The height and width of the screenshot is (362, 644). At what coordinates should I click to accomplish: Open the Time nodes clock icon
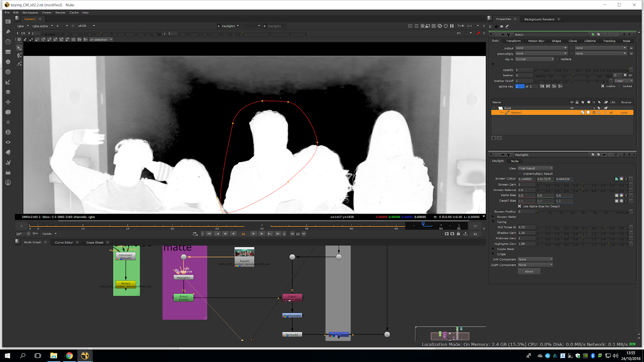tap(8, 42)
